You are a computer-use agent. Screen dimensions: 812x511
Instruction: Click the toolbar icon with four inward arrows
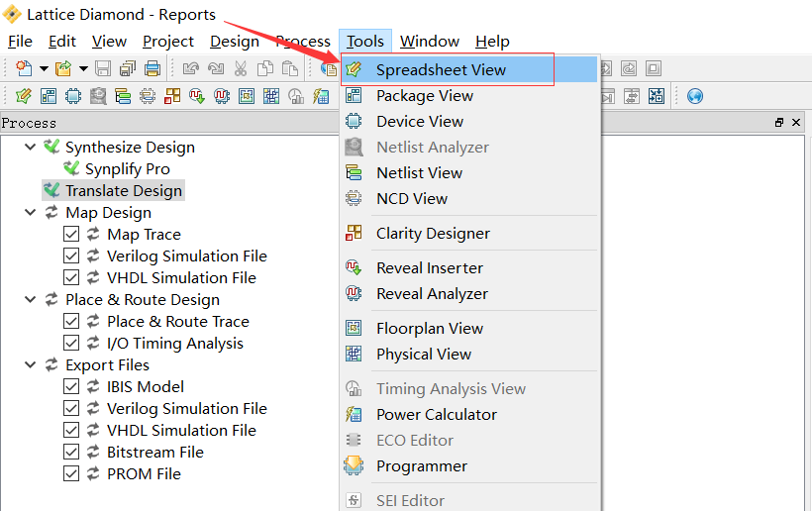657,96
